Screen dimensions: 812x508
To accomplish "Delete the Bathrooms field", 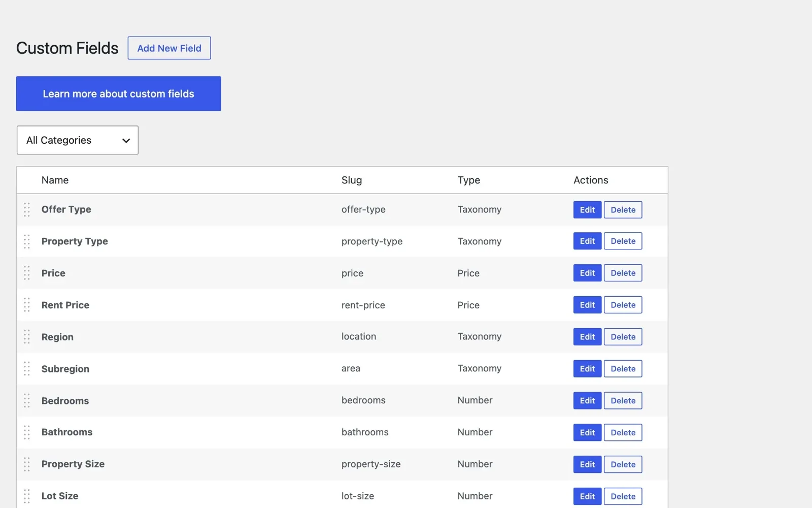I will pos(623,433).
